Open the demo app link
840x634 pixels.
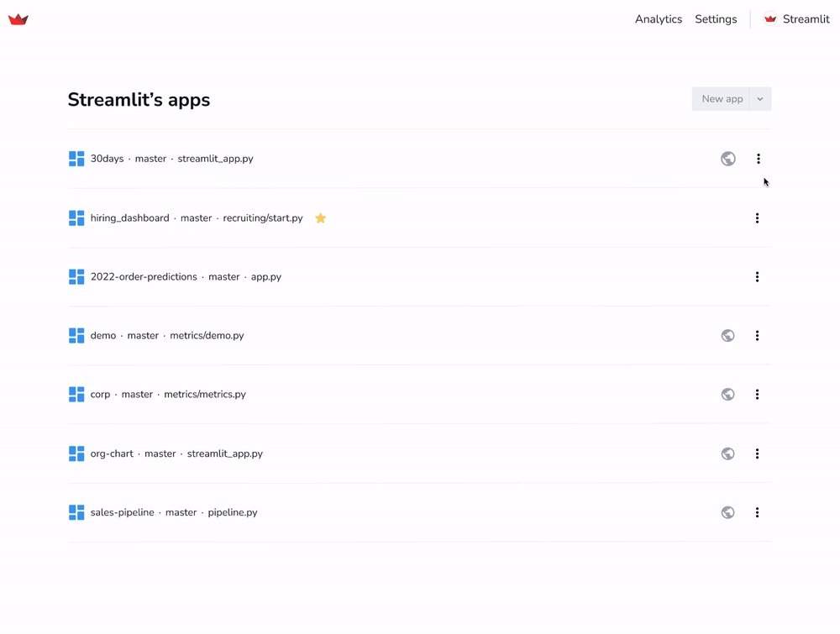[103, 336]
